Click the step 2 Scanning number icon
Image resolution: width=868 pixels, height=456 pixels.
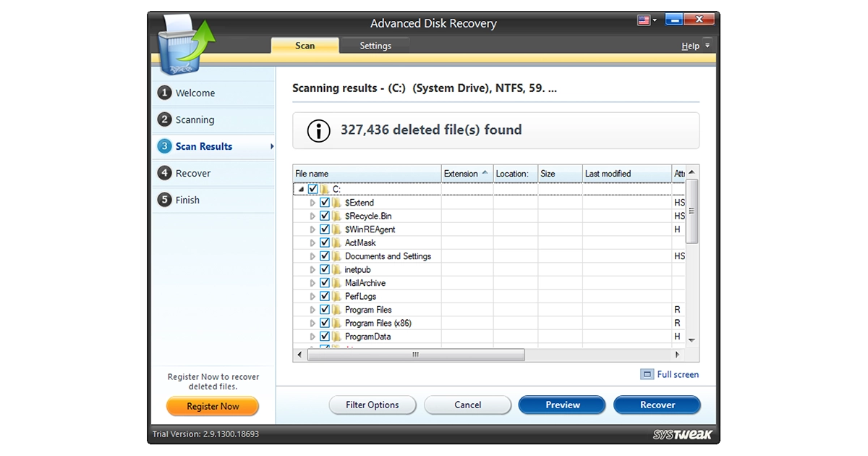165,119
